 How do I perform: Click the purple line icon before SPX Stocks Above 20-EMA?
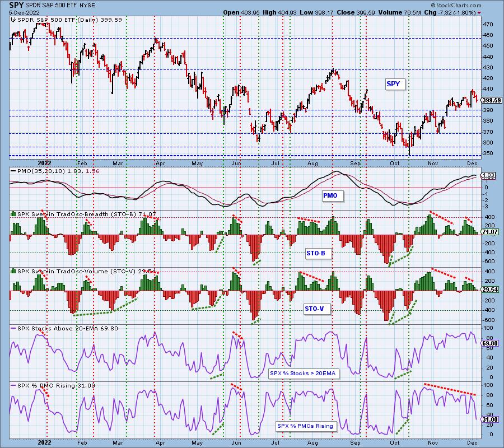point(13,329)
